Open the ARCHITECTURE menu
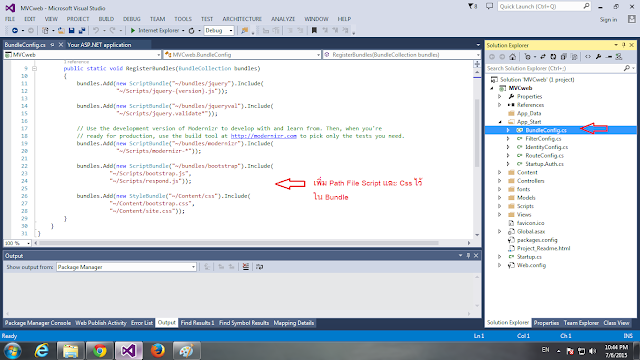 242,19
